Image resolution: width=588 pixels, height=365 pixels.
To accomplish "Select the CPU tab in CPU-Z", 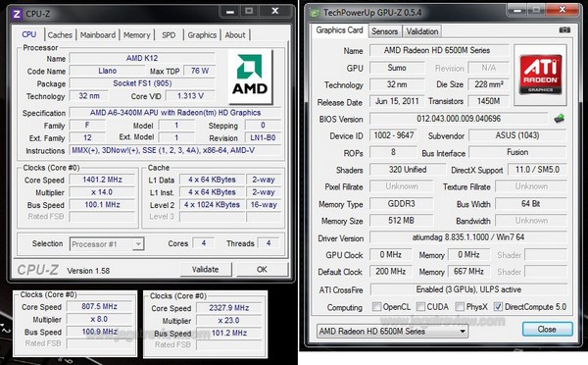I will [28, 34].
